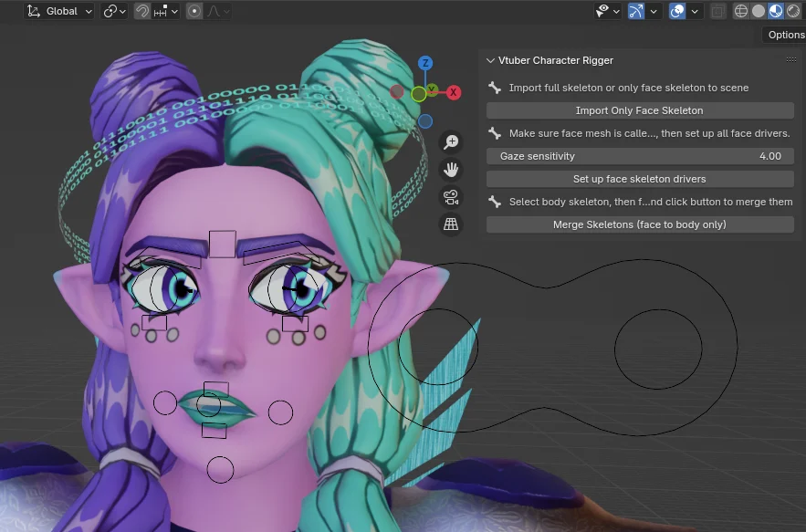Image resolution: width=806 pixels, height=532 pixels.
Task: Toggle the camera view icon
Action: 451,196
